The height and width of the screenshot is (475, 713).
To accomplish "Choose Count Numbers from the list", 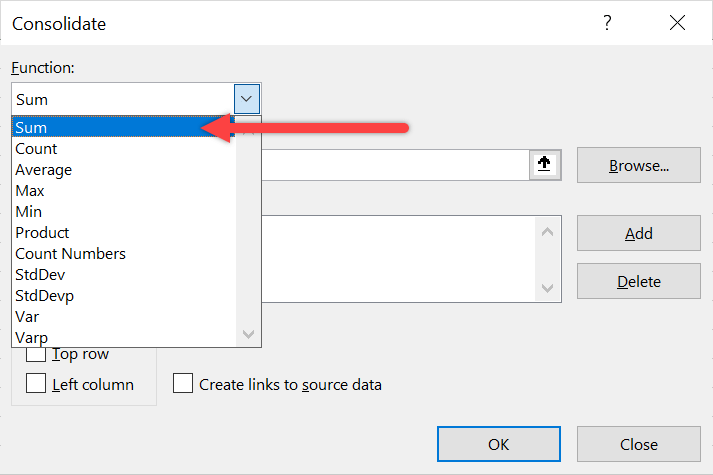I will tap(124, 254).
